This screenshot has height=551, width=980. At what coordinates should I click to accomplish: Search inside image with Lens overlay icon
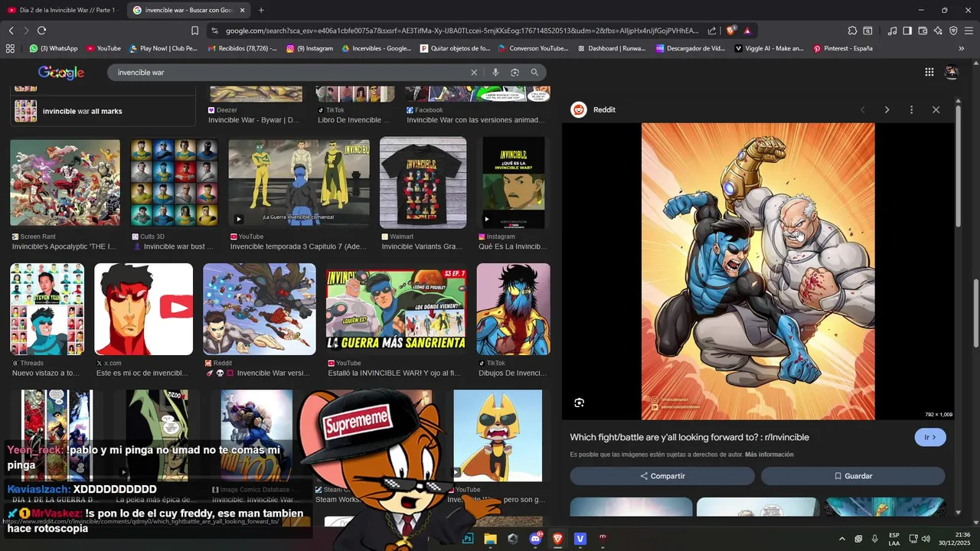coord(579,403)
